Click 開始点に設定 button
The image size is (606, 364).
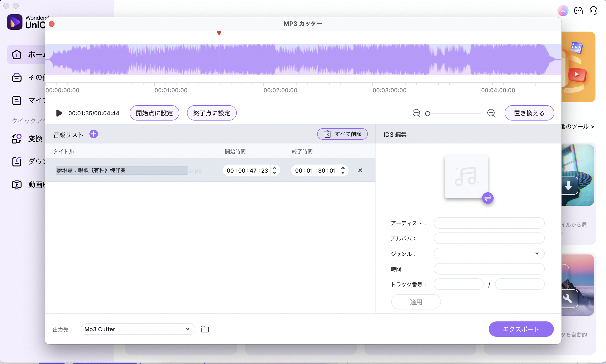click(154, 113)
